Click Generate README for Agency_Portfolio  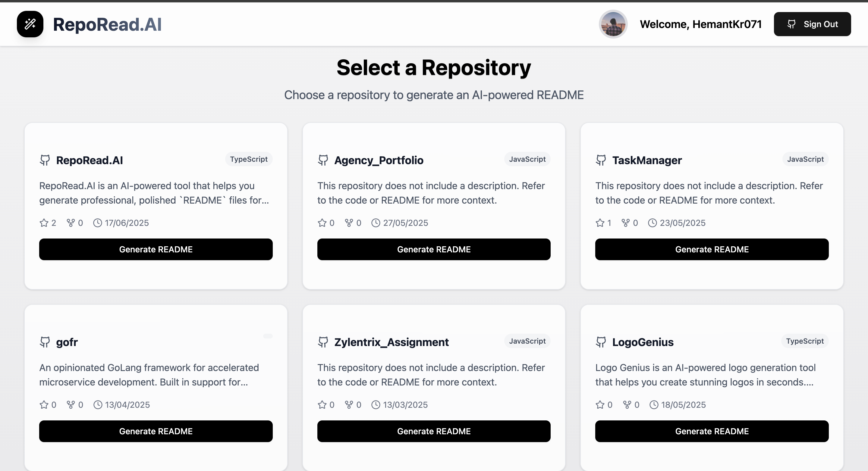(434, 249)
